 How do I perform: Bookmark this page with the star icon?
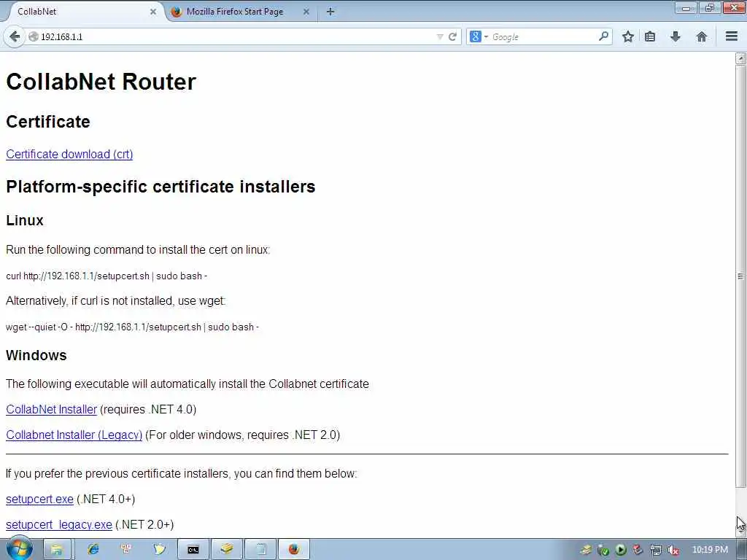click(x=628, y=36)
